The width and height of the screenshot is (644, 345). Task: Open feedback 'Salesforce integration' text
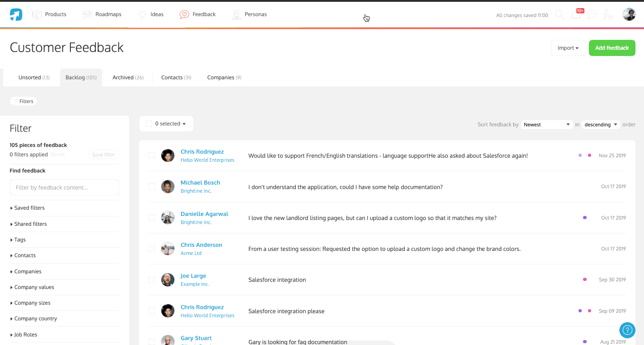pos(277,280)
